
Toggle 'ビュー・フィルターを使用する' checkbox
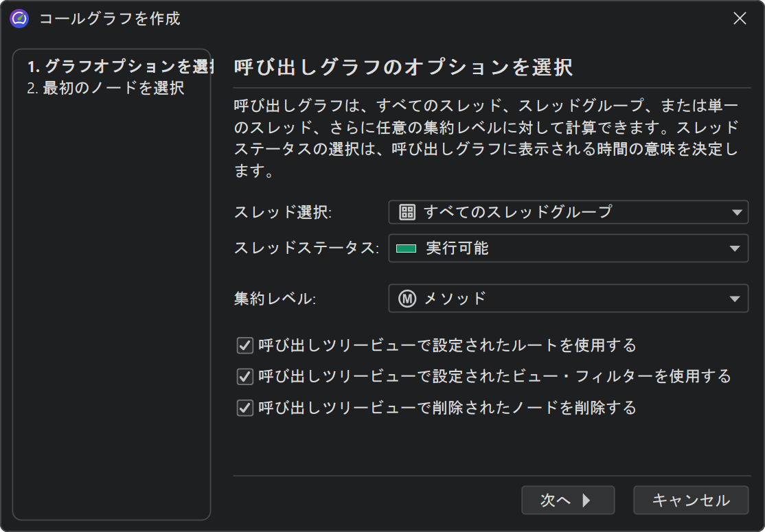pos(245,376)
